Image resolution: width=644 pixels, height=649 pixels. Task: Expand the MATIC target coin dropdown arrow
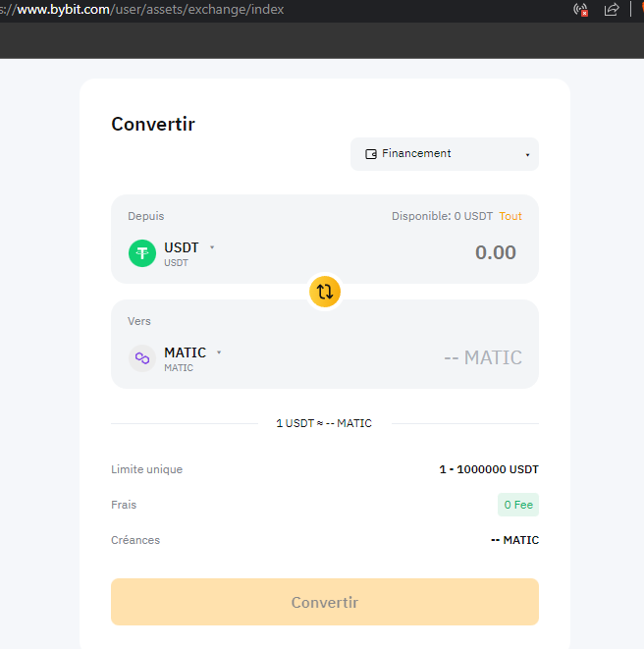pos(219,352)
